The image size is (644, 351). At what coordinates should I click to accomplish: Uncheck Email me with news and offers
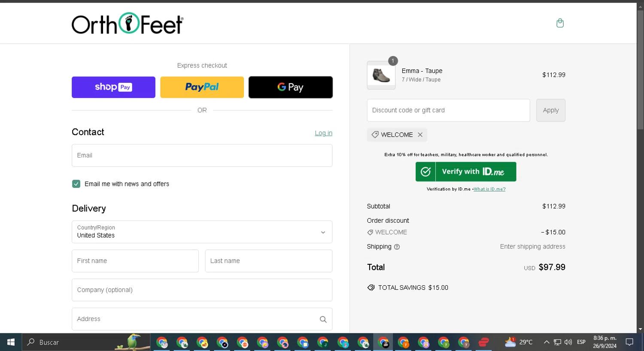76,184
